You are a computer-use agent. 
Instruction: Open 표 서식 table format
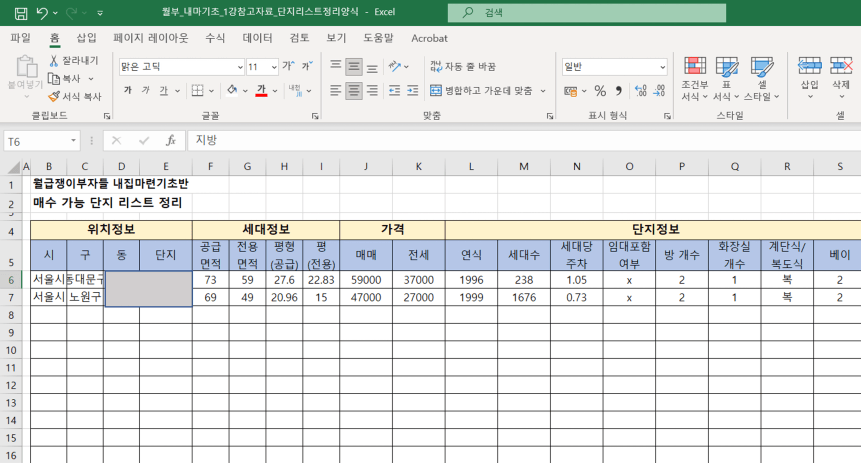point(726,79)
